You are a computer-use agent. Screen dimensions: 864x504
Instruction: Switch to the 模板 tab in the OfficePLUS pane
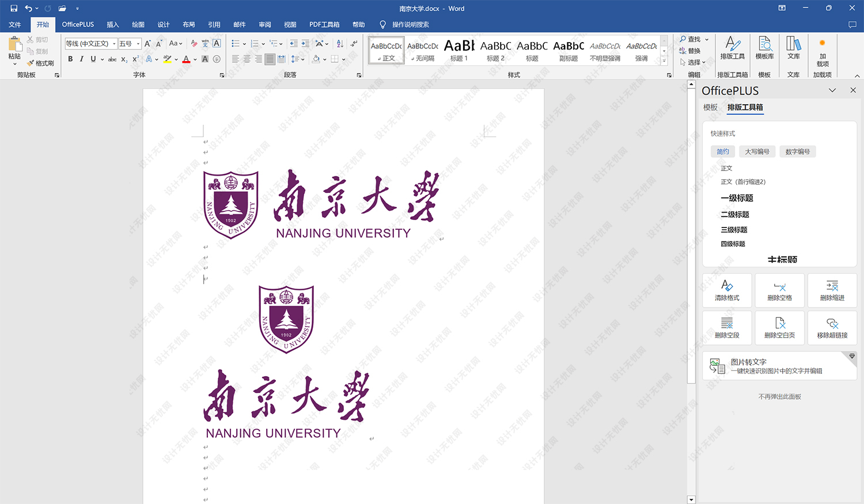click(710, 107)
